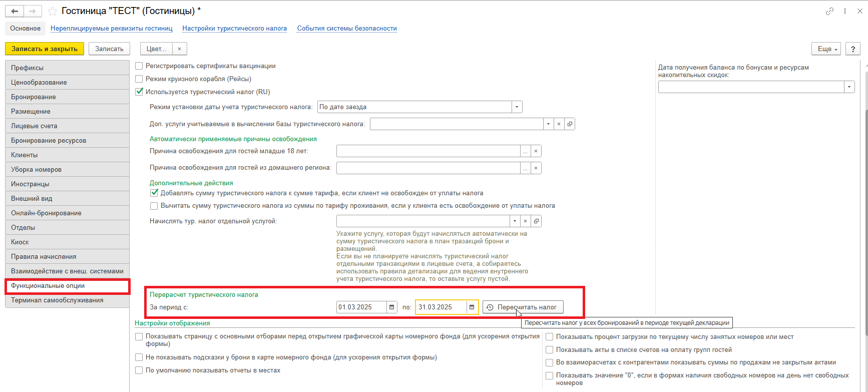The height and width of the screenshot is (392, 868).
Task: Clear the Цвет color value with x
Action: (180, 49)
